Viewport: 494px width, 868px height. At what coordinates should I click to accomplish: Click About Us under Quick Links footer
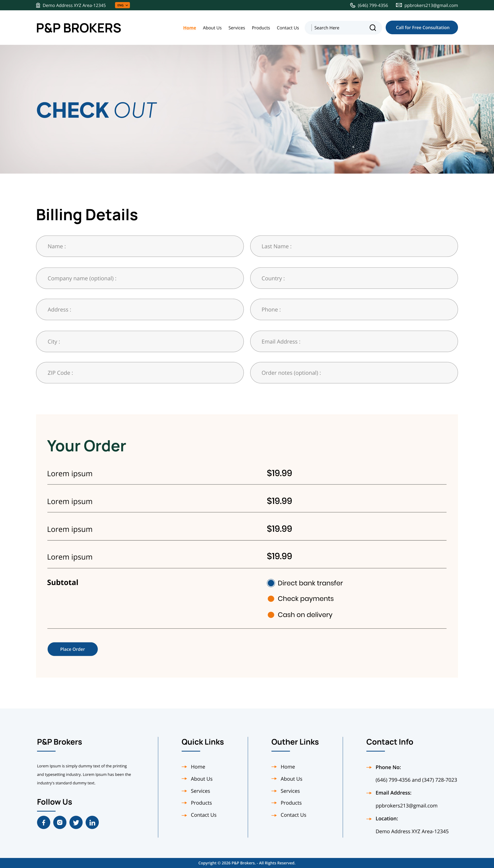coord(201,779)
